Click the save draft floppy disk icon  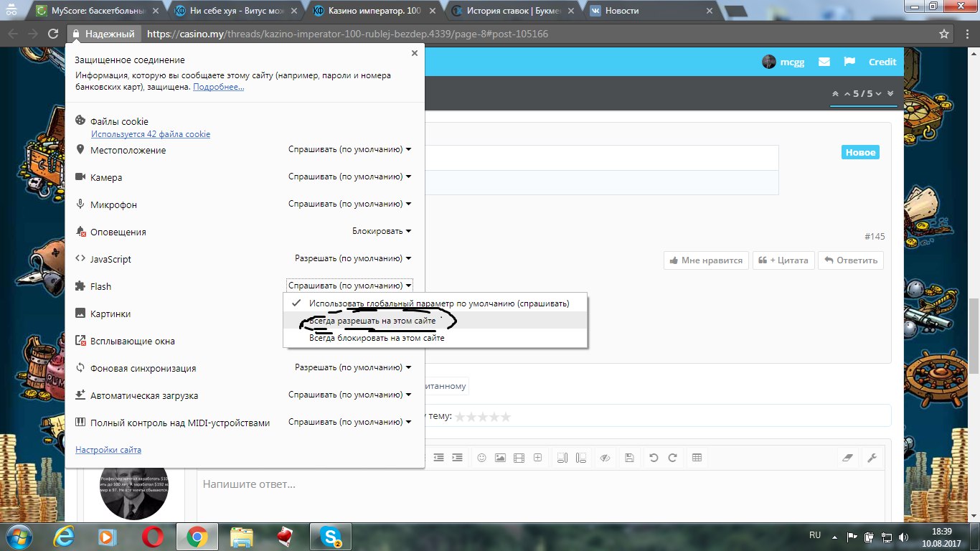click(x=629, y=458)
